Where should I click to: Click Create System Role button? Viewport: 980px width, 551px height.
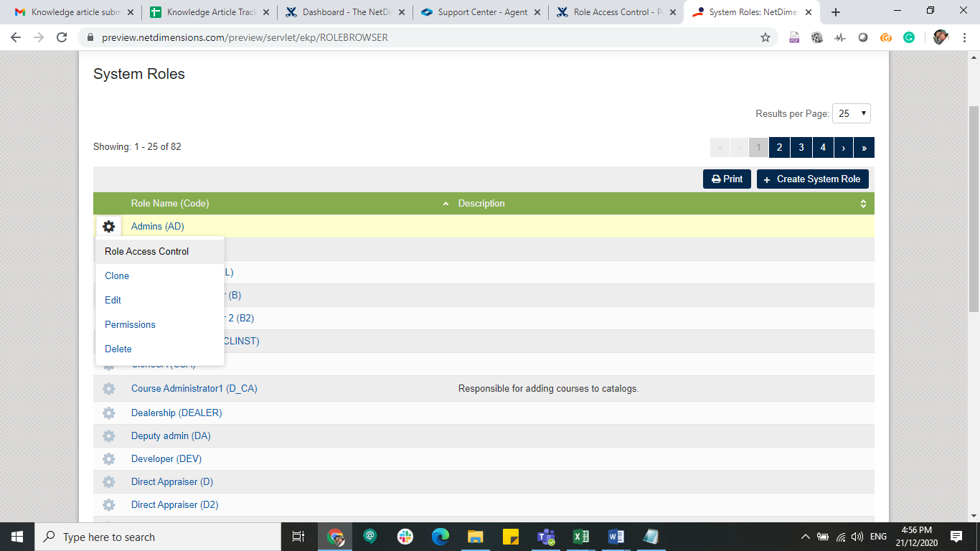click(x=813, y=179)
